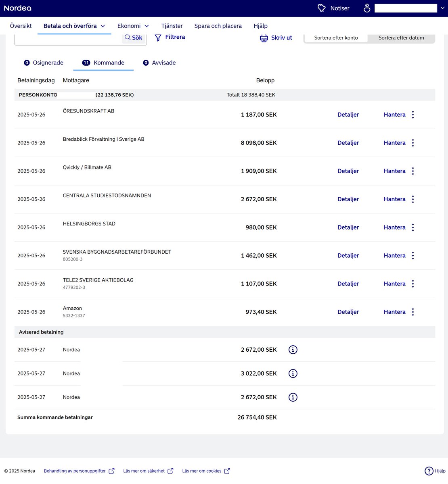Click Hantera for Amazon payment
The width and height of the screenshot is (448, 484).
pyautogui.click(x=394, y=312)
